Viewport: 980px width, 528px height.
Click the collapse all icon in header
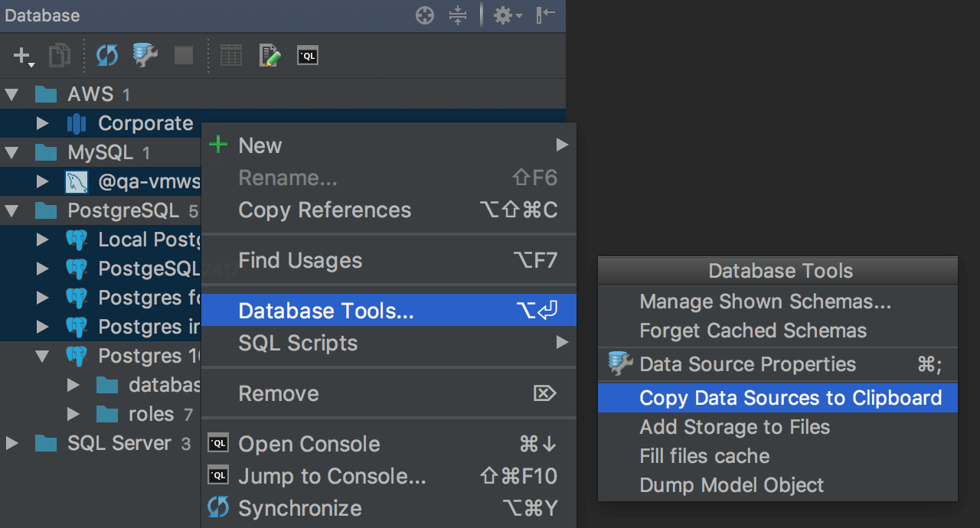(458, 15)
